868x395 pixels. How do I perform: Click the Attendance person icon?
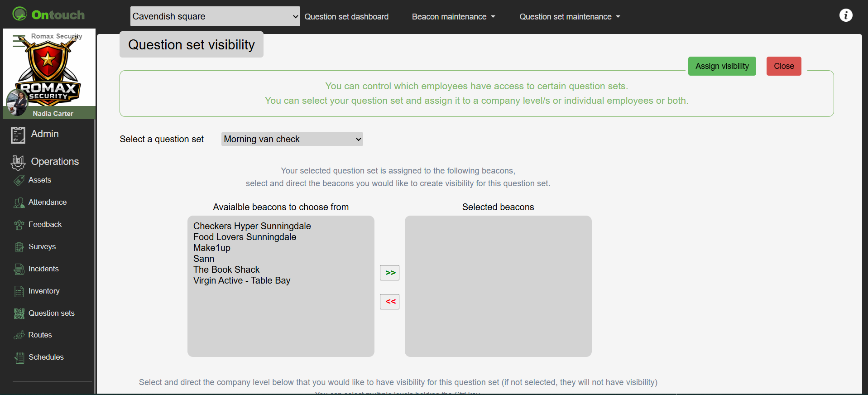[19, 202]
